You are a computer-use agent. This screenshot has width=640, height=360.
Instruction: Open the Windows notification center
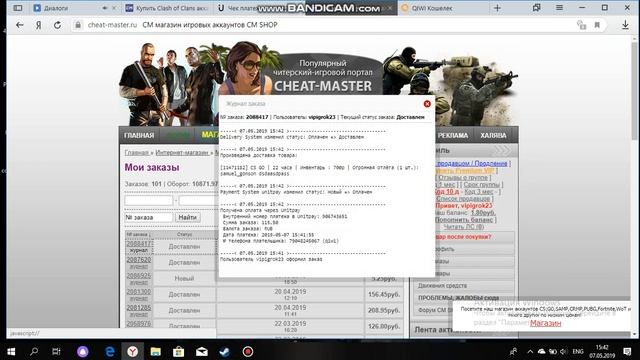click(628, 351)
